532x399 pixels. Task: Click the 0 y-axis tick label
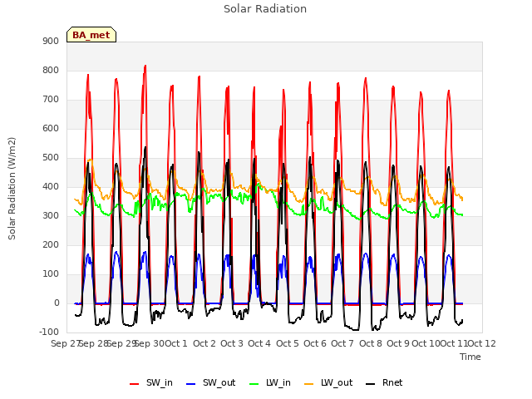click(57, 303)
